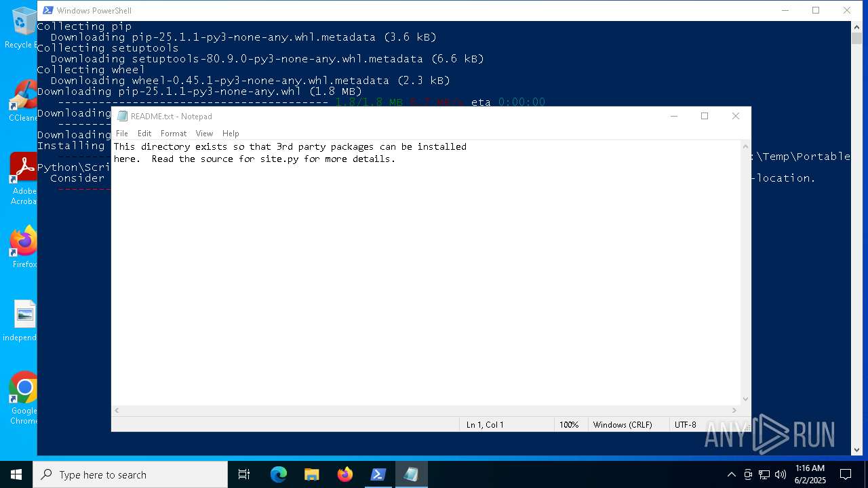The height and width of the screenshot is (488, 868).
Task: Open the Recycle Bin desktop icon
Action: coord(22,28)
